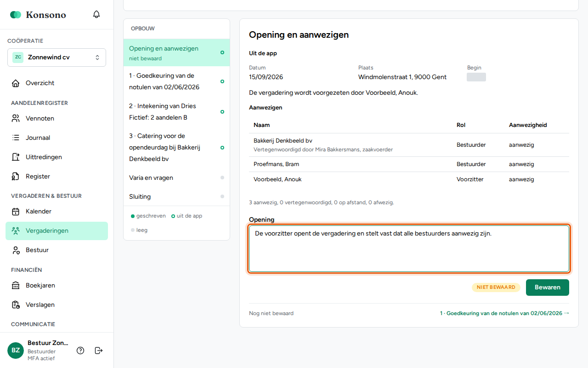Select the Sluiting section
This screenshot has width=588, height=368.
(x=176, y=196)
